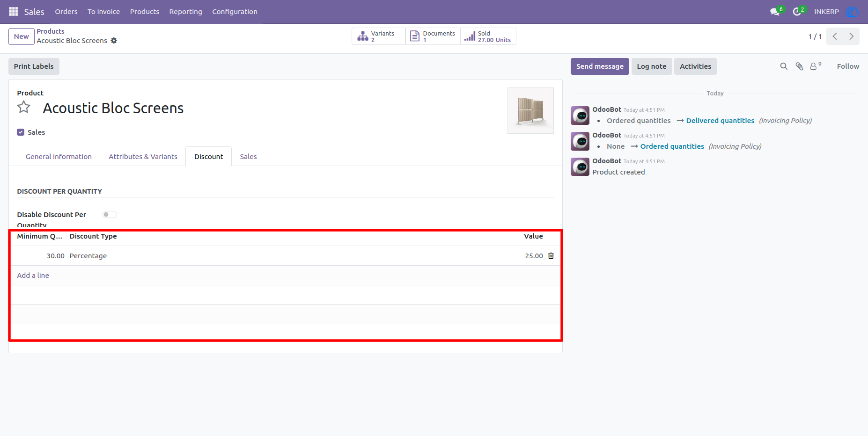Viewport: 868px width, 436px height.
Task: Click the user avatar logo in top bar
Action: click(x=852, y=11)
